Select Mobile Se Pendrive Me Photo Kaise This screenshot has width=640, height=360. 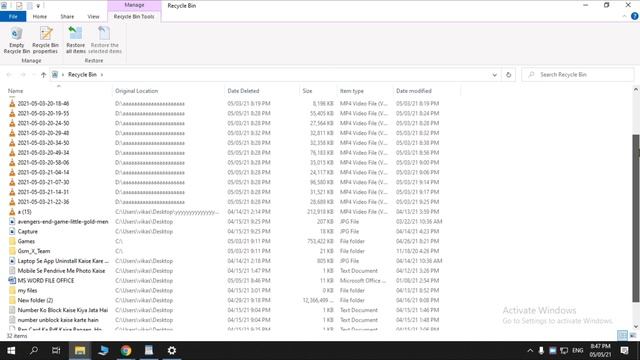pyautogui.click(x=61, y=271)
